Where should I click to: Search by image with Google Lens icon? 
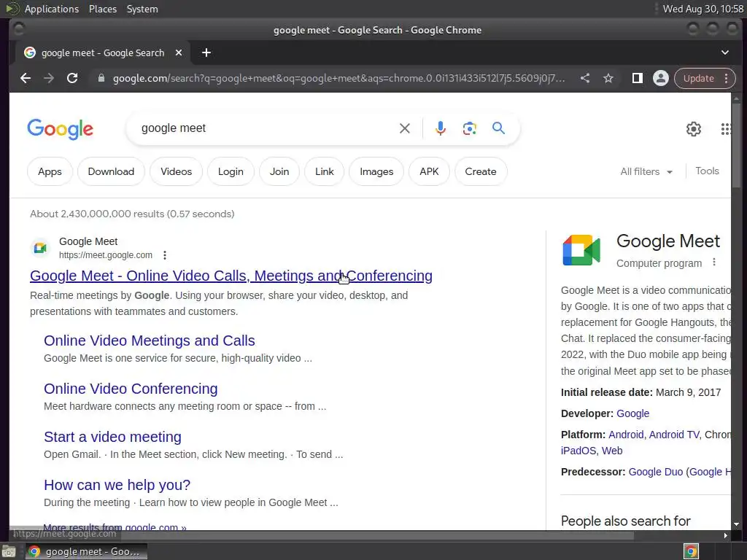pos(469,128)
